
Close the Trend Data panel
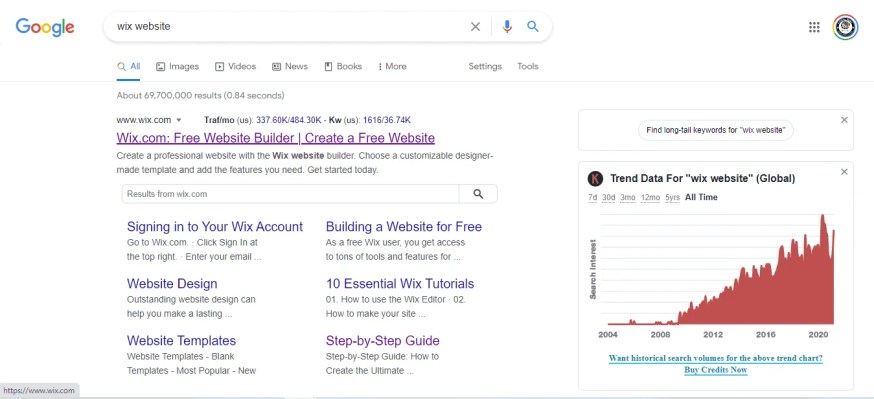click(x=844, y=172)
